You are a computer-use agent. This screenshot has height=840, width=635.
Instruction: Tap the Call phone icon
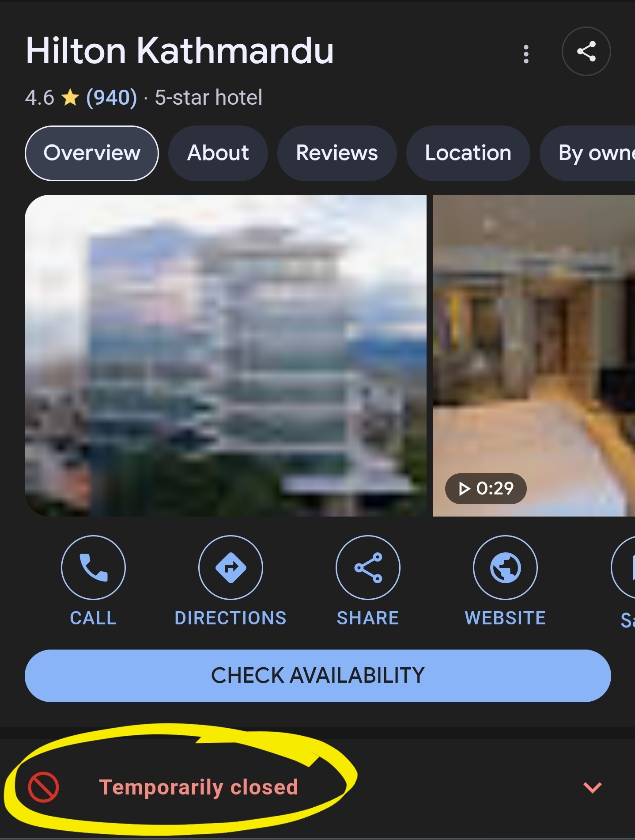pyautogui.click(x=93, y=567)
